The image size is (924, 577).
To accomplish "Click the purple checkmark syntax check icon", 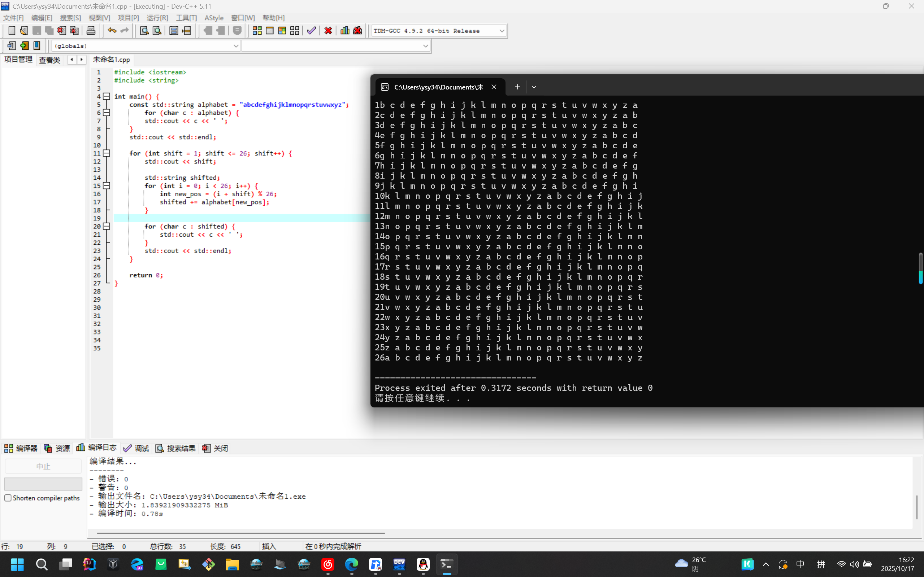I will [x=311, y=31].
